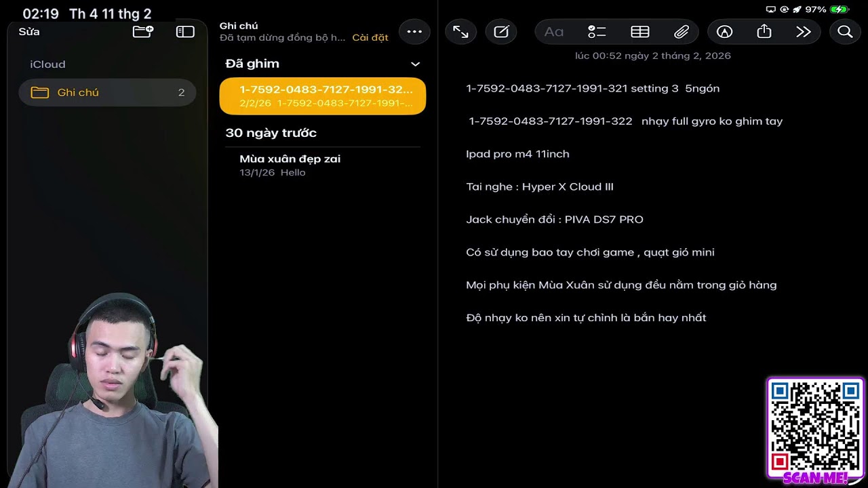This screenshot has height=488, width=868.
Task: Click the text 'setting 3 5ngón'
Action: (x=675, y=89)
